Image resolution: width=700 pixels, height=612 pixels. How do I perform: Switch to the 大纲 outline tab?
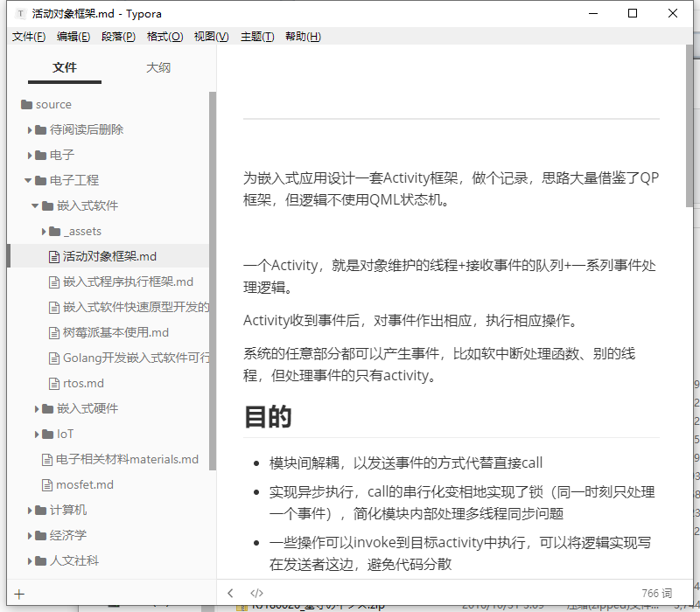158,68
